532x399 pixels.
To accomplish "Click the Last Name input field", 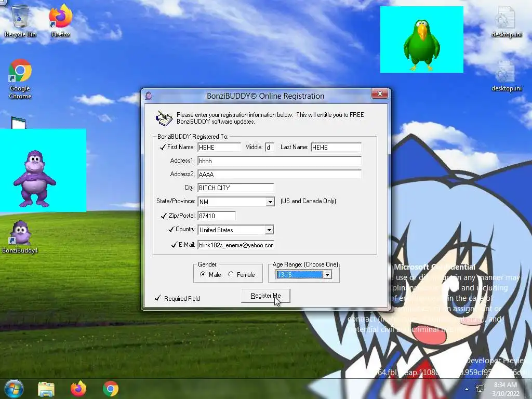I will coord(336,147).
